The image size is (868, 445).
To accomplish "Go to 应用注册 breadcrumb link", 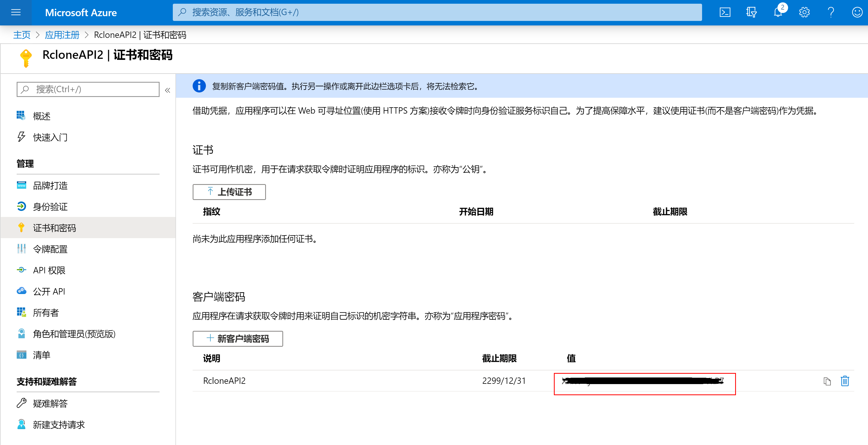I will (62, 35).
